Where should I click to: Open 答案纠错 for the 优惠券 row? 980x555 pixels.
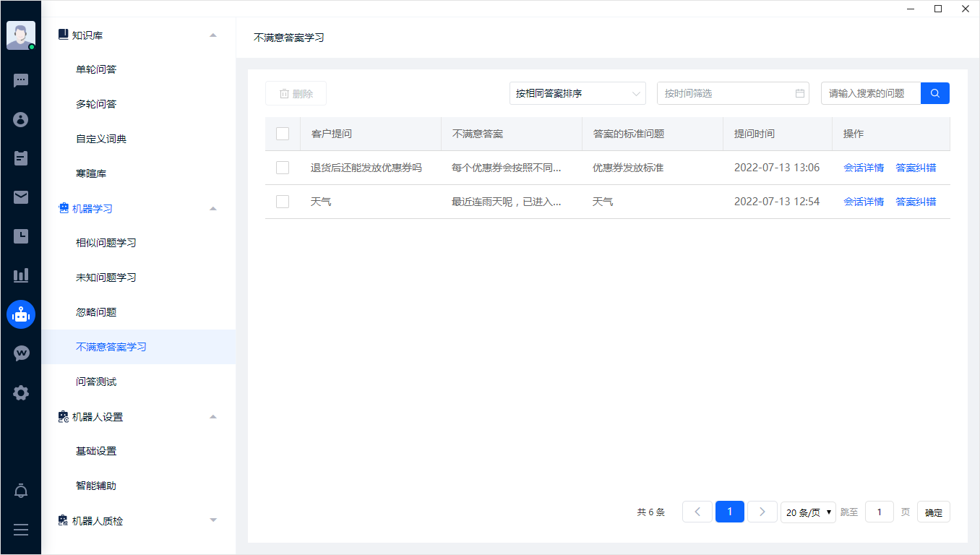916,168
